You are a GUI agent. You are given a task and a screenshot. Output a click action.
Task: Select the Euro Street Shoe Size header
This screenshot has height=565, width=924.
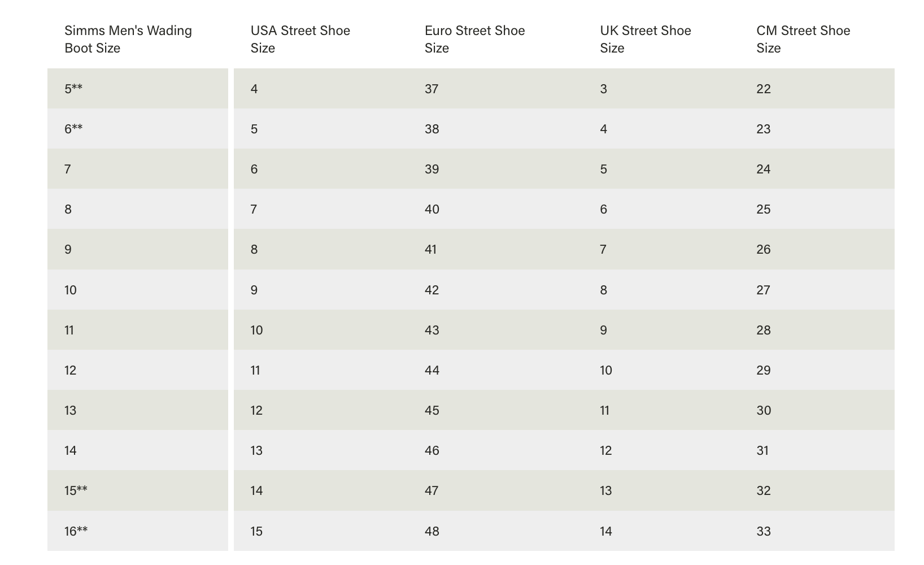pyautogui.click(x=474, y=39)
